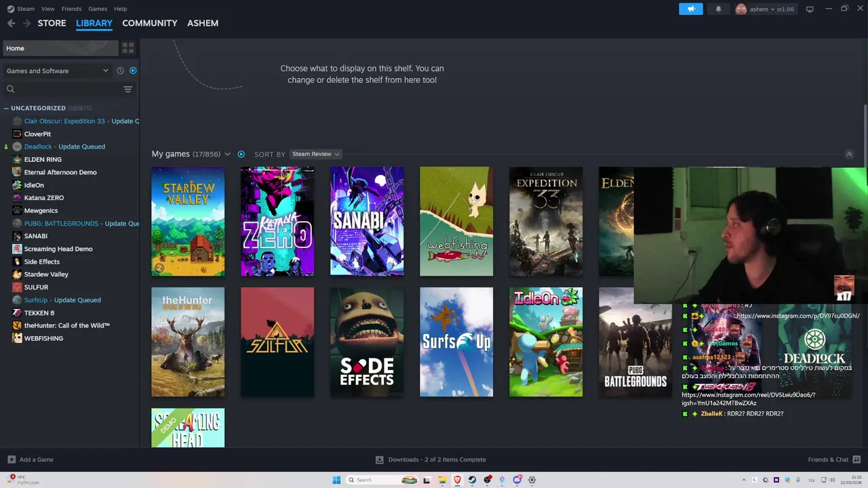Image resolution: width=868 pixels, height=488 pixels.
Task: Click into the library search field
Action: point(68,89)
